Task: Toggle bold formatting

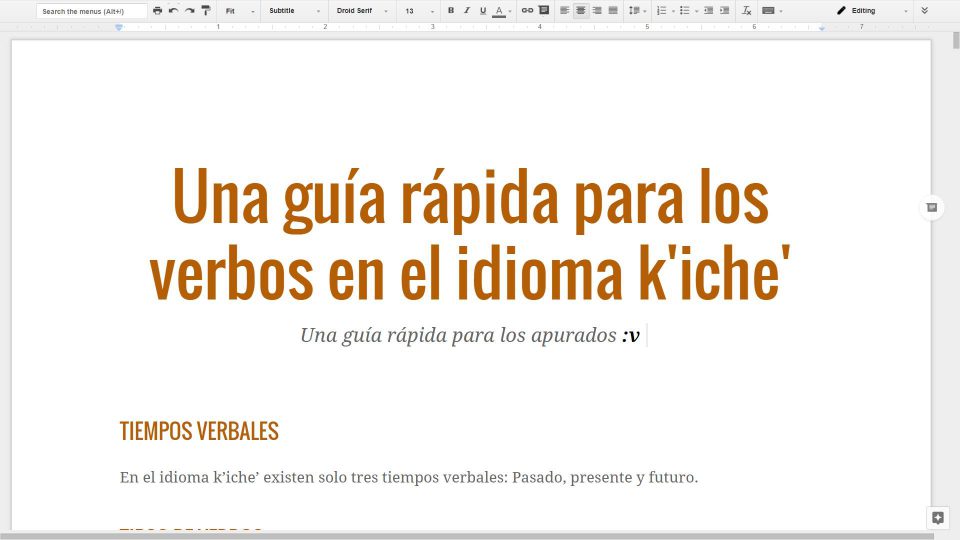Action: point(451,11)
